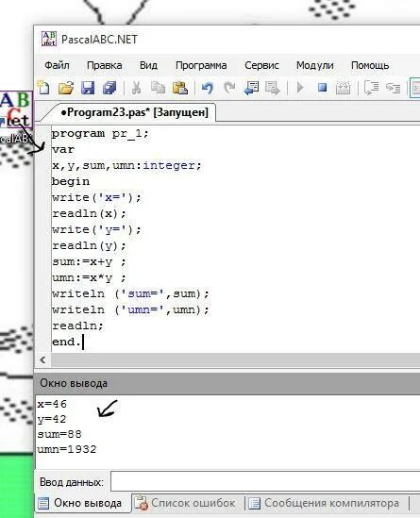The width and height of the screenshot is (420, 518).
Task: Open the Правка menu
Action: [x=104, y=65]
